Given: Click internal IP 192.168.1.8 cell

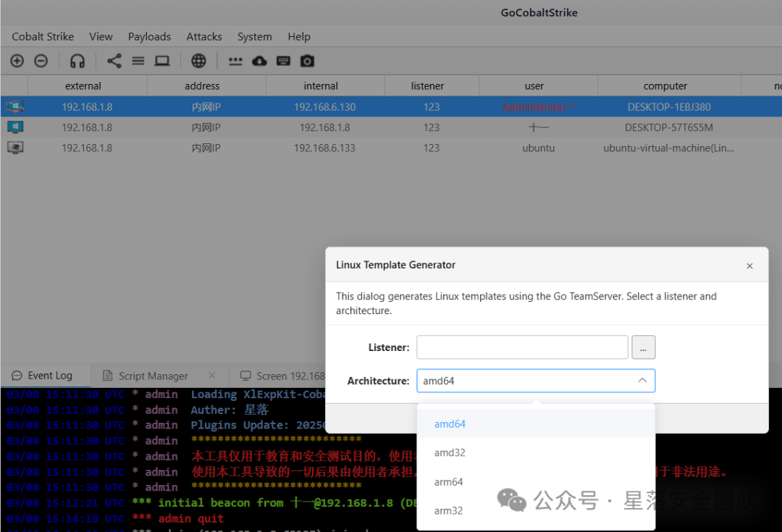Looking at the screenshot, I should pyautogui.click(x=324, y=127).
